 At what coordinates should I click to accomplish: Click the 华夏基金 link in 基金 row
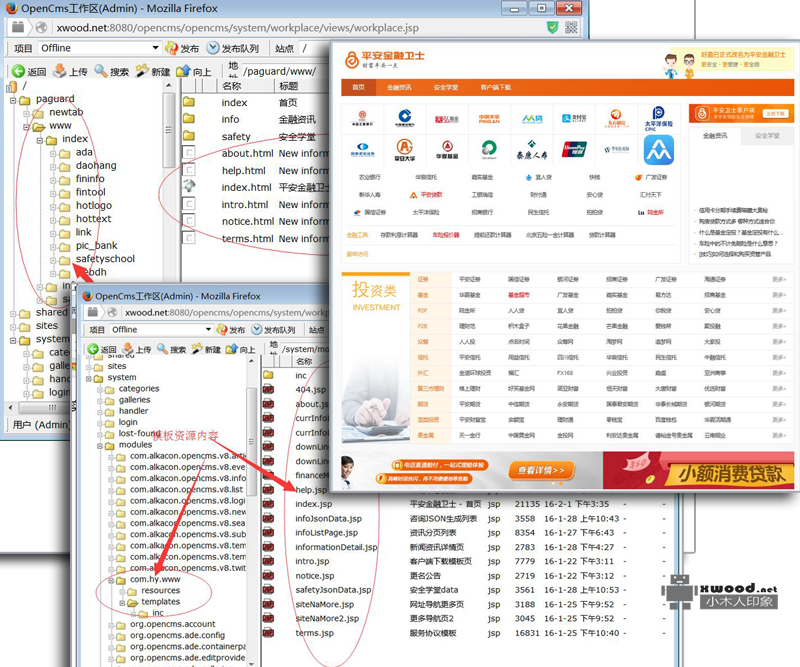(x=469, y=295)
